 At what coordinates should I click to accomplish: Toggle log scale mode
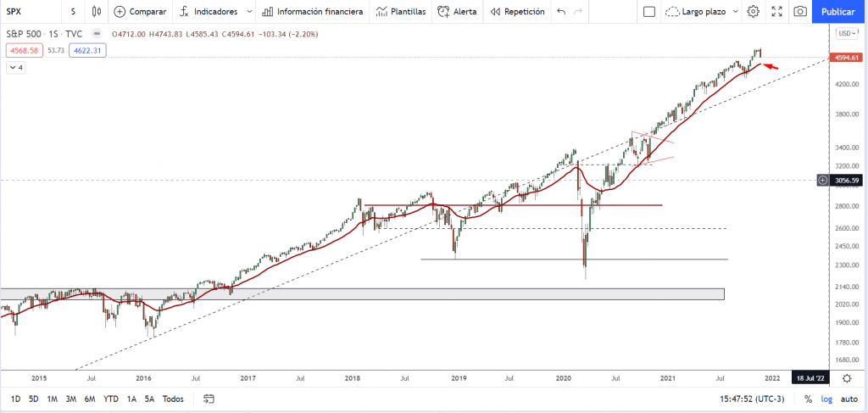tap(826, 399)
